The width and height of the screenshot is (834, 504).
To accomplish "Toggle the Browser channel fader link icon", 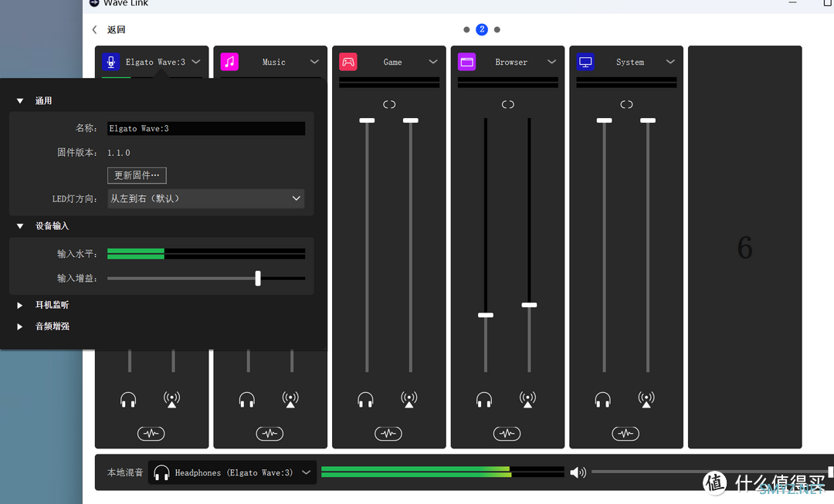I will pyautogui.click(x=508, y=105).
